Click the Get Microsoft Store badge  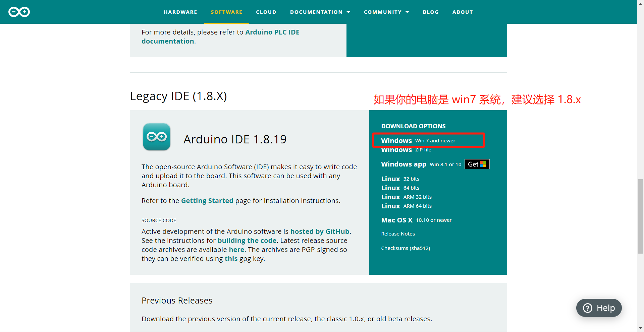[x=477, y=164]
